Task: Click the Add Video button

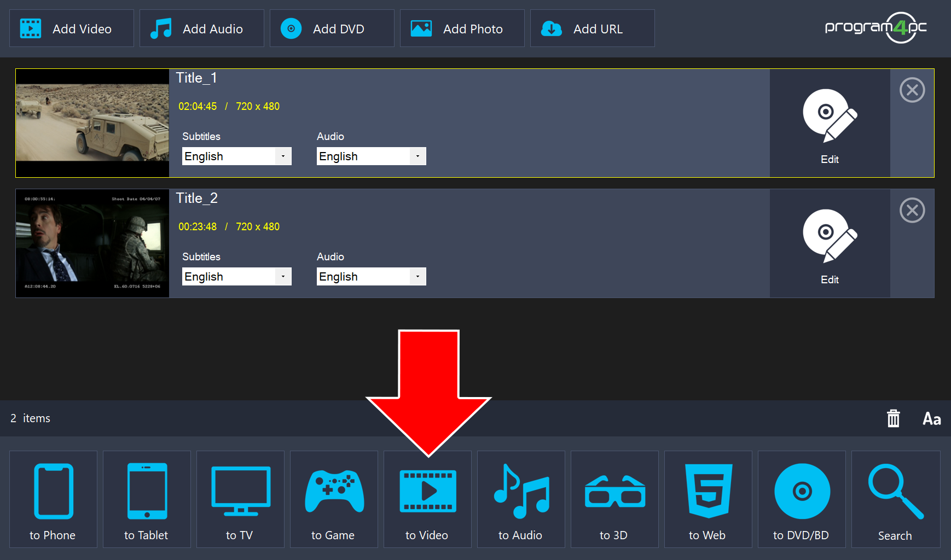Action: coord(72,28)
